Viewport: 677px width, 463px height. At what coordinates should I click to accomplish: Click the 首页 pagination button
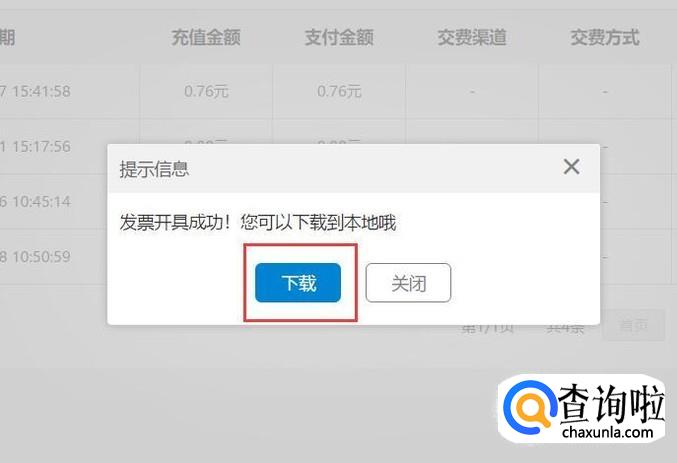[633, 325]
